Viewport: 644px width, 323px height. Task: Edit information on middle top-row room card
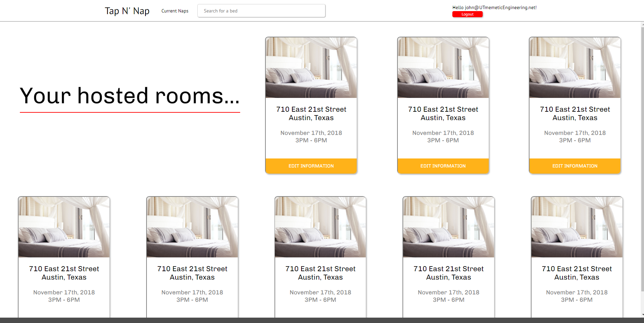pyautogui.click(x=443, y=166)
